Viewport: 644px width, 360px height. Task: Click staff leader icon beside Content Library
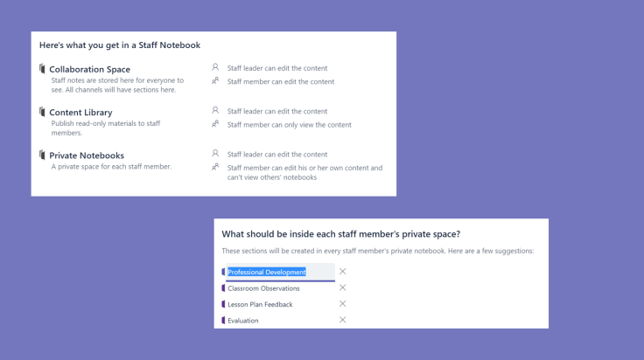(215, 110)
